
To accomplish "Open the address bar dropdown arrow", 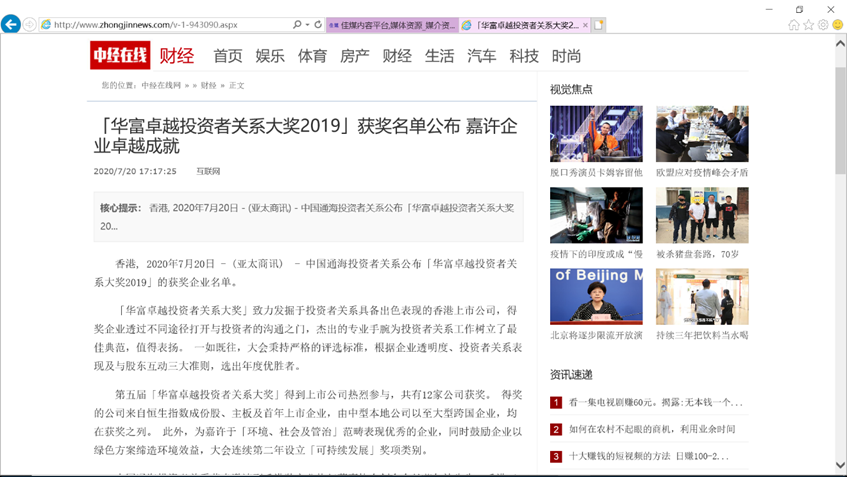I will point(307,24).
